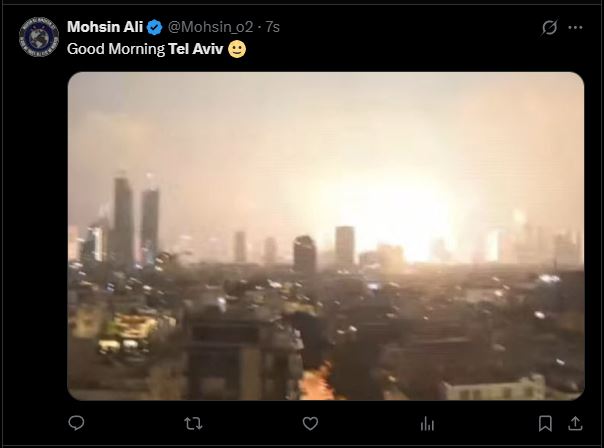Repost the tweet using the retweet icon
The height and width of the screenshot is (448, 604).
[x=193, y=424]
